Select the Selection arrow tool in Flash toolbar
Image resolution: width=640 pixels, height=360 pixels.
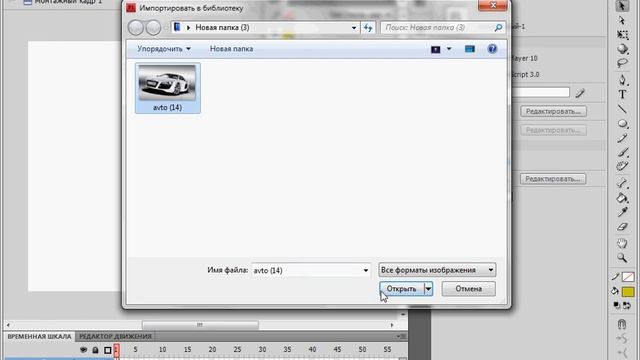[x=622, y=6]
